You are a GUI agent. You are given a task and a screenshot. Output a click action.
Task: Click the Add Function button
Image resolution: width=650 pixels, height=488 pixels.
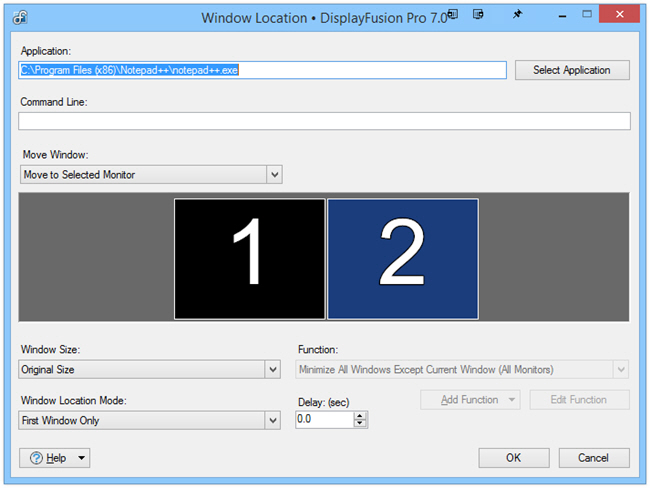pos(469,400)
